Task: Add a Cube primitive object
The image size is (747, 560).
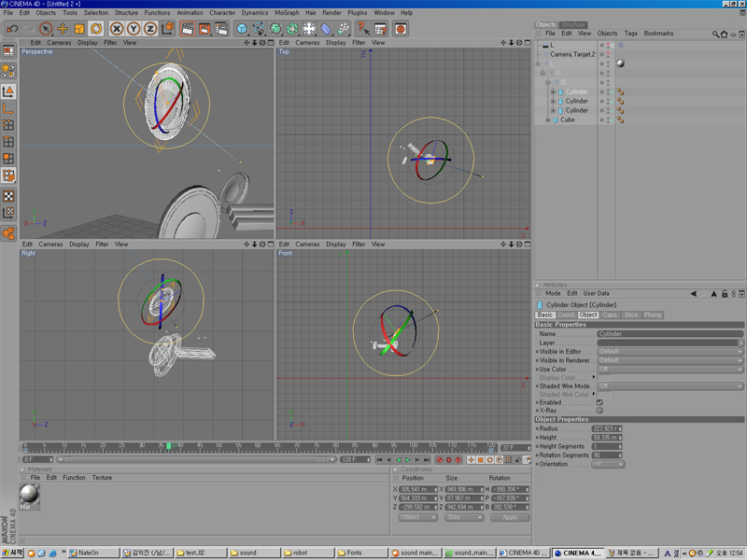Action: click(242, 29)
